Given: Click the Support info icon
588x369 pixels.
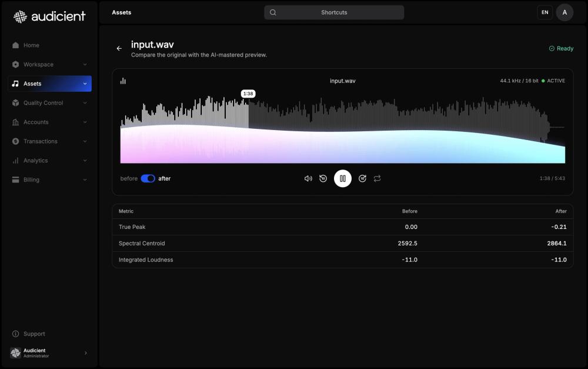Looking at the screenshot, I should pyautogui.click(x=15, y=334).
